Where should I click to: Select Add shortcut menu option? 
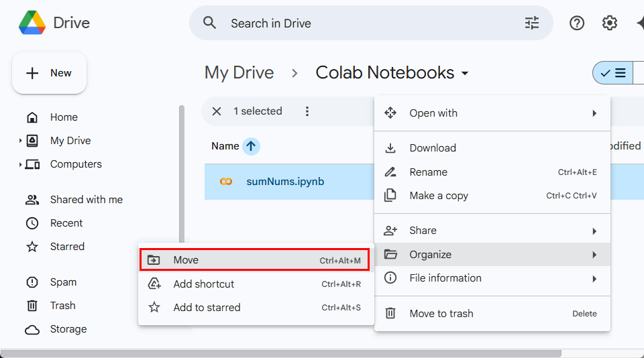coord(254,284)
